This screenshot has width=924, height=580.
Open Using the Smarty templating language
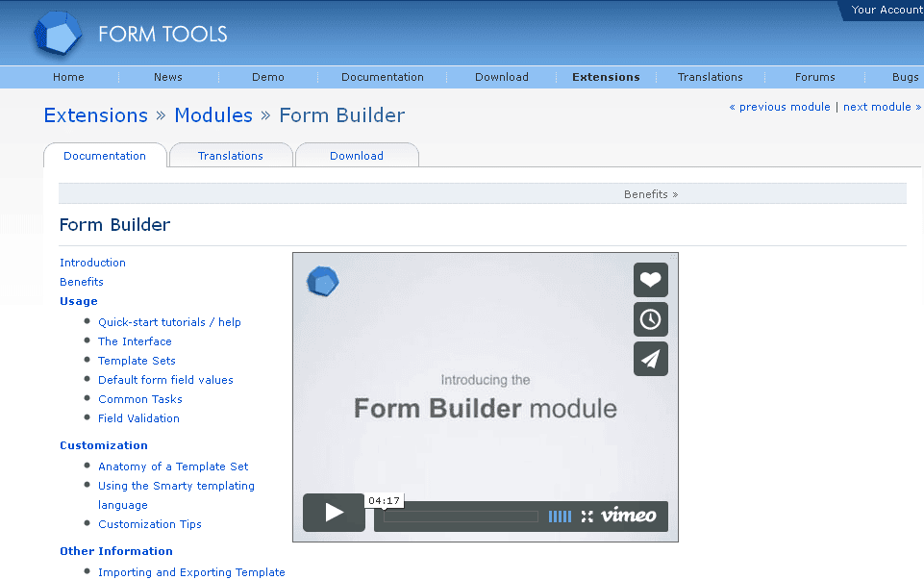coord(176,495)
